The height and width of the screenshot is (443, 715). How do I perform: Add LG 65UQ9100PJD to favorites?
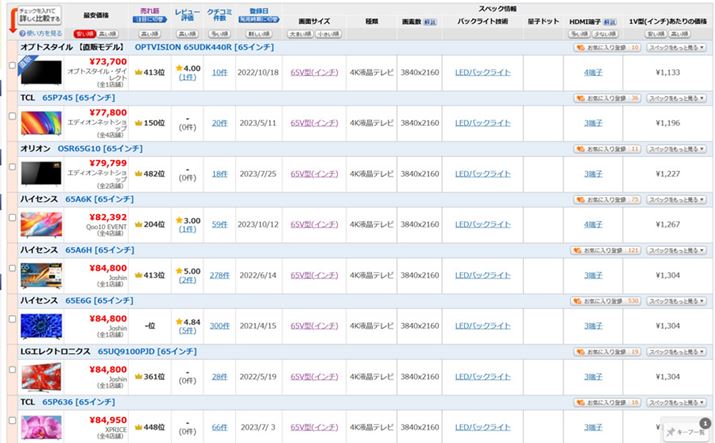[607, 351]
